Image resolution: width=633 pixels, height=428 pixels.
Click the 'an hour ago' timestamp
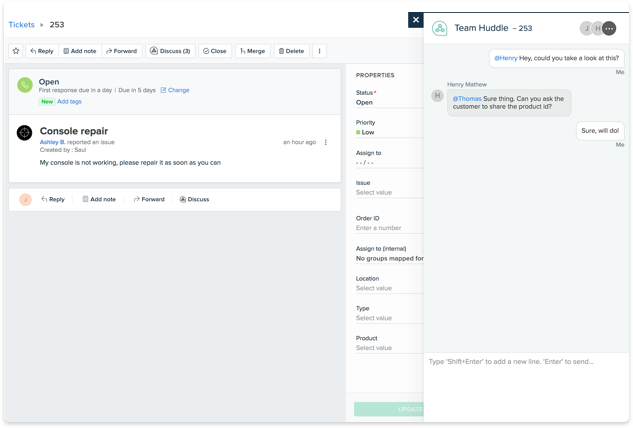pos(299,142)
